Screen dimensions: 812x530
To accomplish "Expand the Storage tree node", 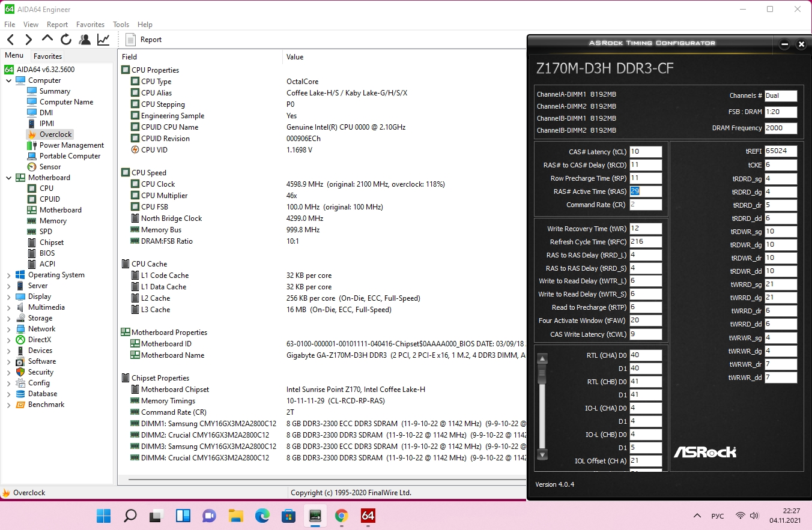I will coord(8,318).
